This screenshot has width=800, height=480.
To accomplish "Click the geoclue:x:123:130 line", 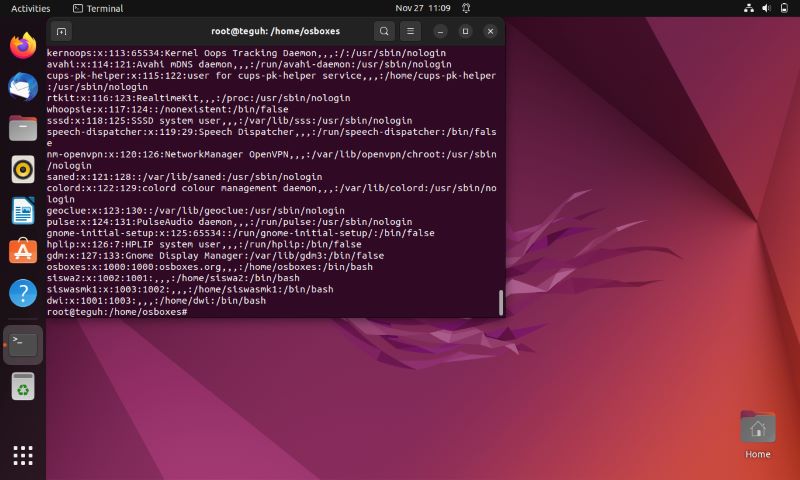I will pyautogui.click(x=195, y=211).
